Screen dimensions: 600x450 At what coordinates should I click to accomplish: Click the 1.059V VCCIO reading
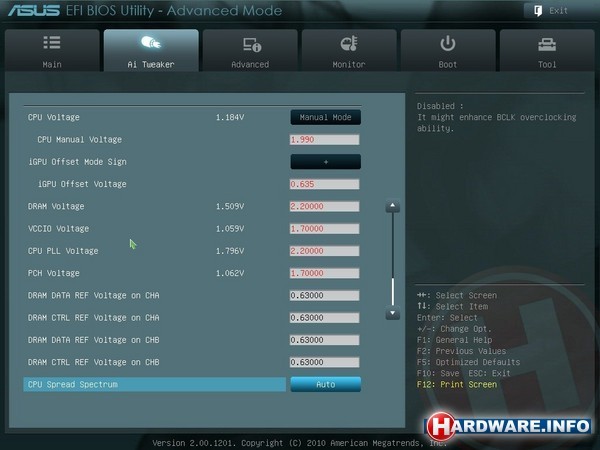pyautogui.click(x=230, y=228)
